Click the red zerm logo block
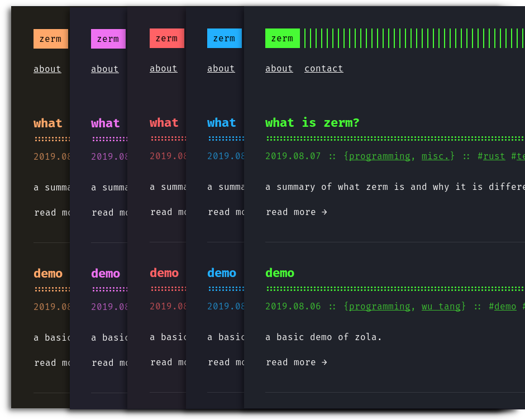 166,38
